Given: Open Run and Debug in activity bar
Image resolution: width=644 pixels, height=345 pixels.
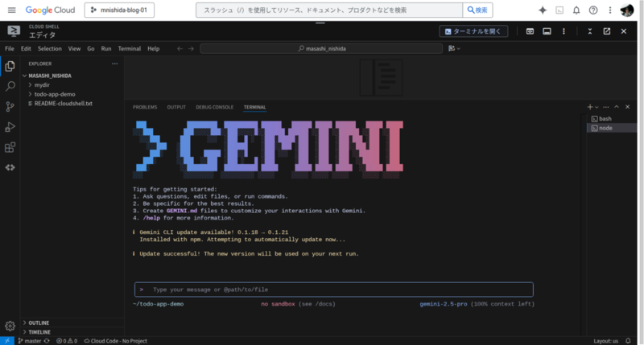Looking at the screenshot, I should tap(10, 127).
